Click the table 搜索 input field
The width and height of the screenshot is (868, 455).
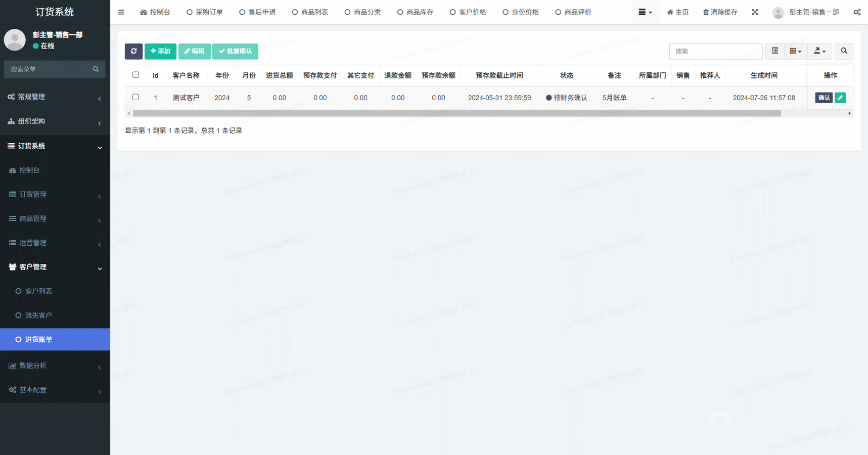[x=715, y=51]
